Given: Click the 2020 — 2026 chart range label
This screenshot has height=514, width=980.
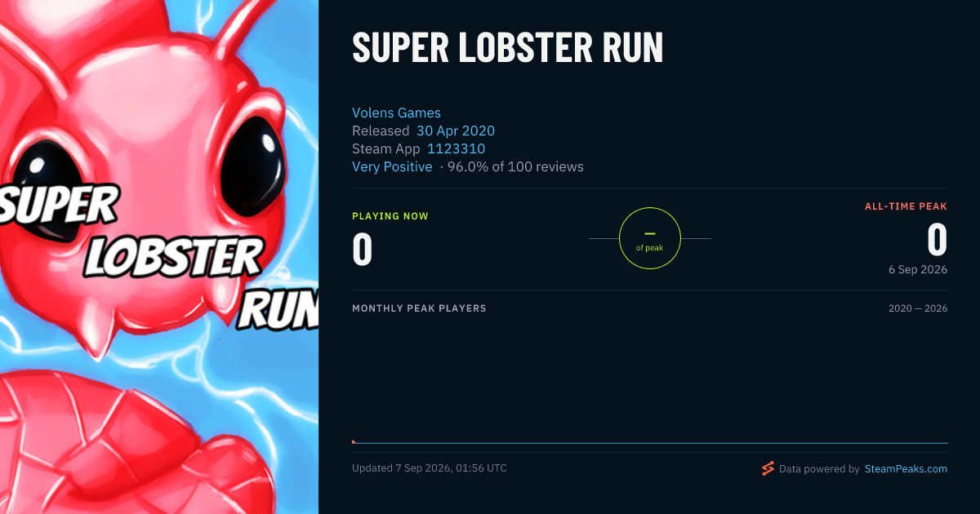Looking at the screenshot, I should coord(918,308).
